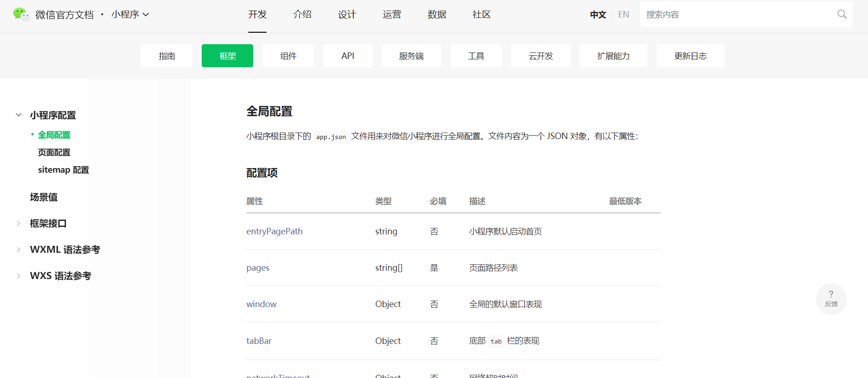Follow the tabBar property link
This screenshot has width=868, height=378.
[x=259, y=341]
